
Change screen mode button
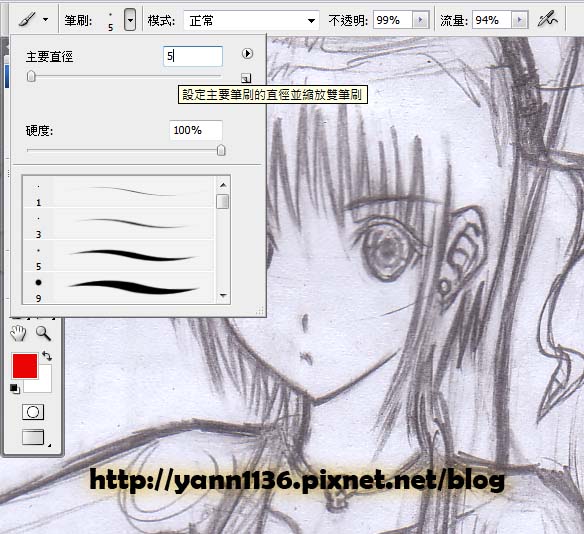(x=34, y=437)
